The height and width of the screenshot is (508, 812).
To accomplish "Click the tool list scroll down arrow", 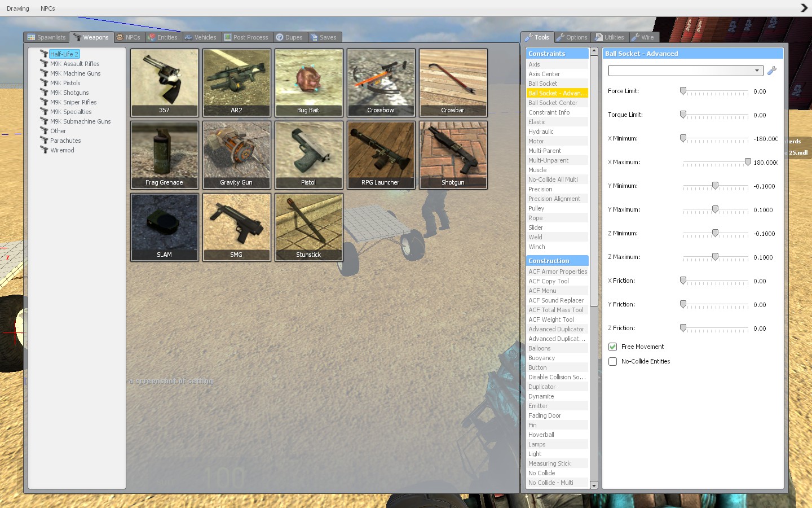I will (594, 485).
